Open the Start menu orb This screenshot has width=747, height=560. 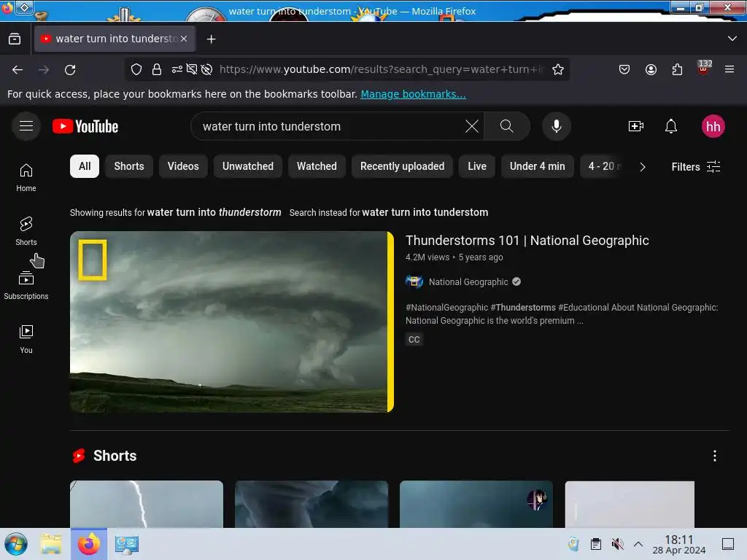[16, 544]
